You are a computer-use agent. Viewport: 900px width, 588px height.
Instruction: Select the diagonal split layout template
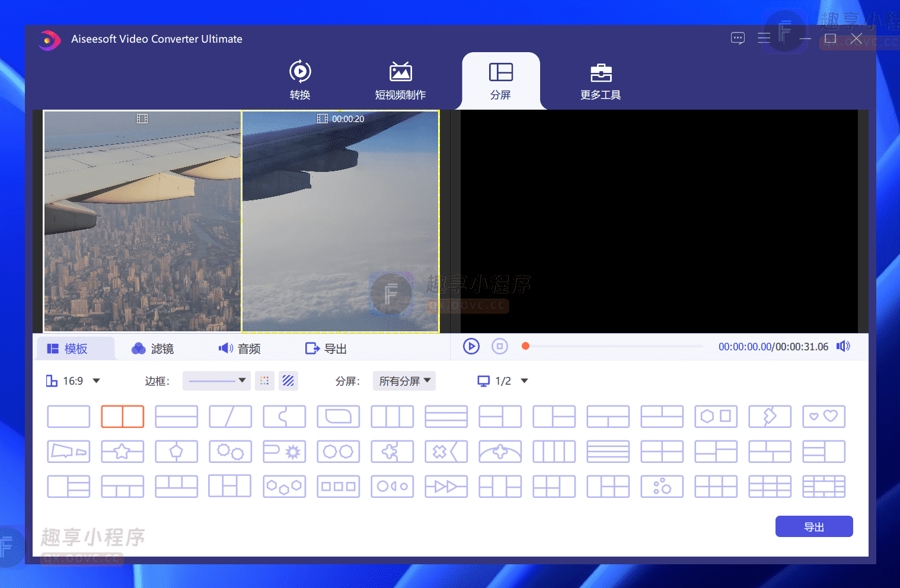231,417
